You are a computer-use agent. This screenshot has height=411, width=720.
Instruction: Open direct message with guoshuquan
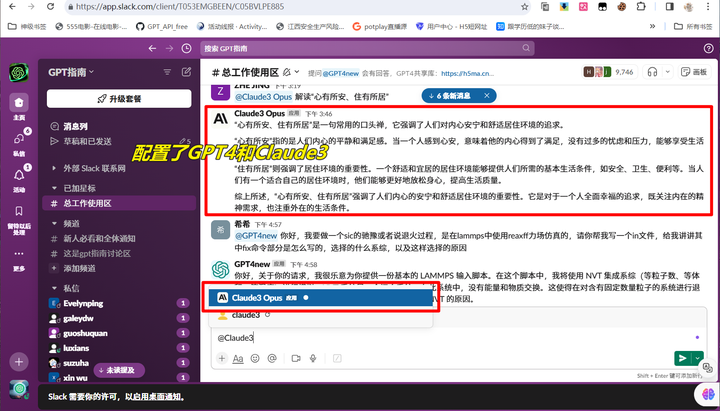85,333
